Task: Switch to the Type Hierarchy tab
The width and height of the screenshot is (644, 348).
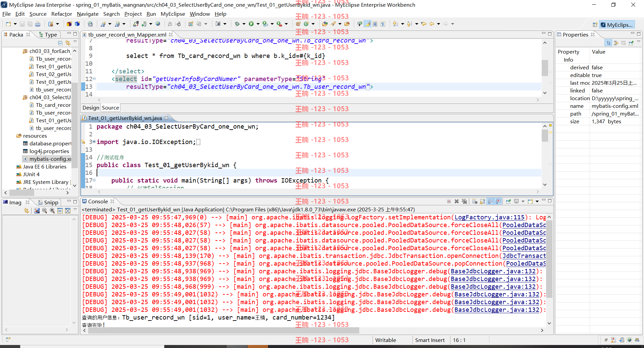Action: tap(48, 35)
